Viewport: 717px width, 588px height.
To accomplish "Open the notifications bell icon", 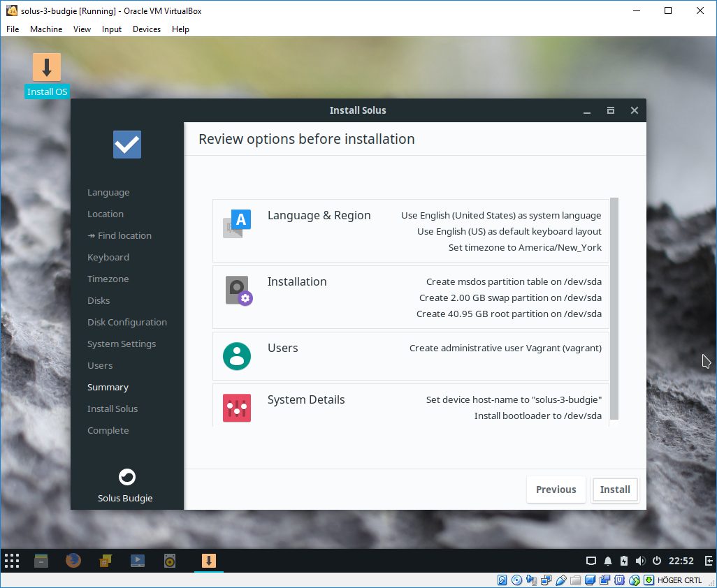I will coord(608,561).
